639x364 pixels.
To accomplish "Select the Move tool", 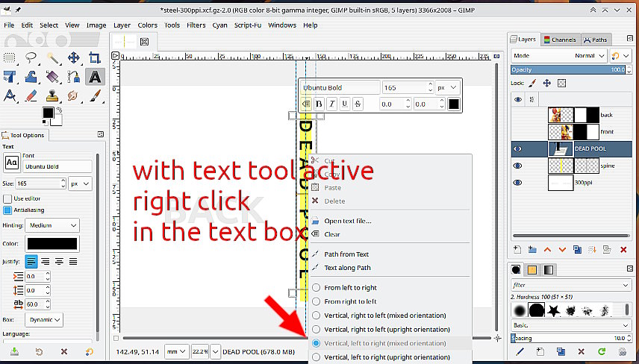I will tap(74, 58).
